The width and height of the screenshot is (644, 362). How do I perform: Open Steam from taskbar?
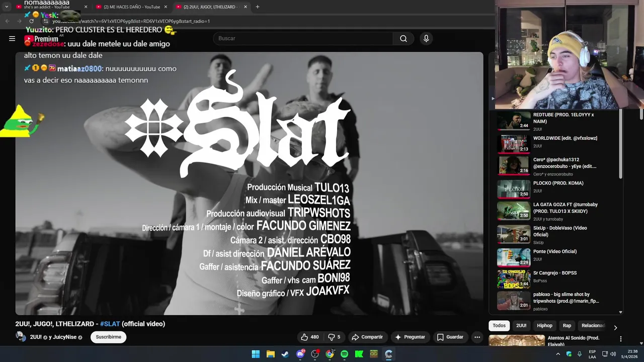285,354
